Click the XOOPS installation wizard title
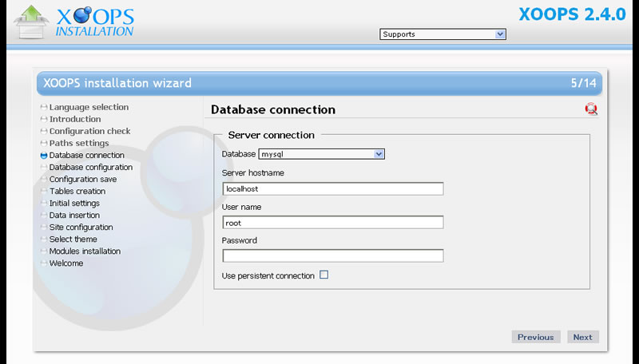 click(x=117, y=83)
